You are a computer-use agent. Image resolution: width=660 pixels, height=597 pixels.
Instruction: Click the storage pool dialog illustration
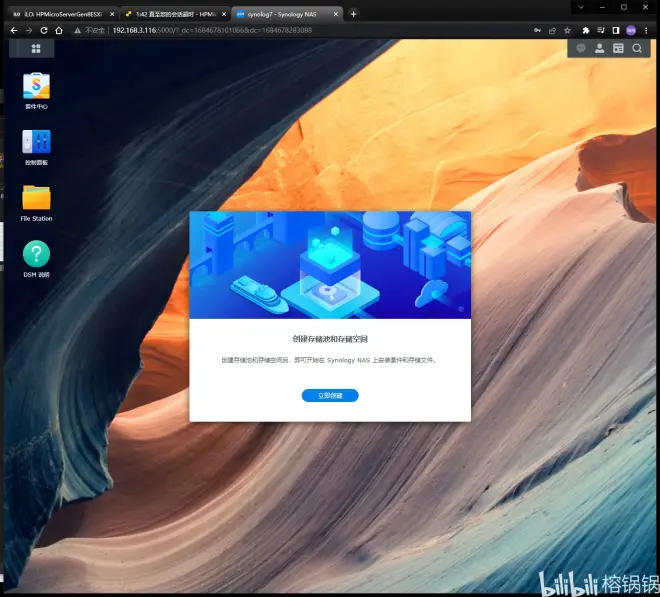pyautogui.click(x=330, y=265)
